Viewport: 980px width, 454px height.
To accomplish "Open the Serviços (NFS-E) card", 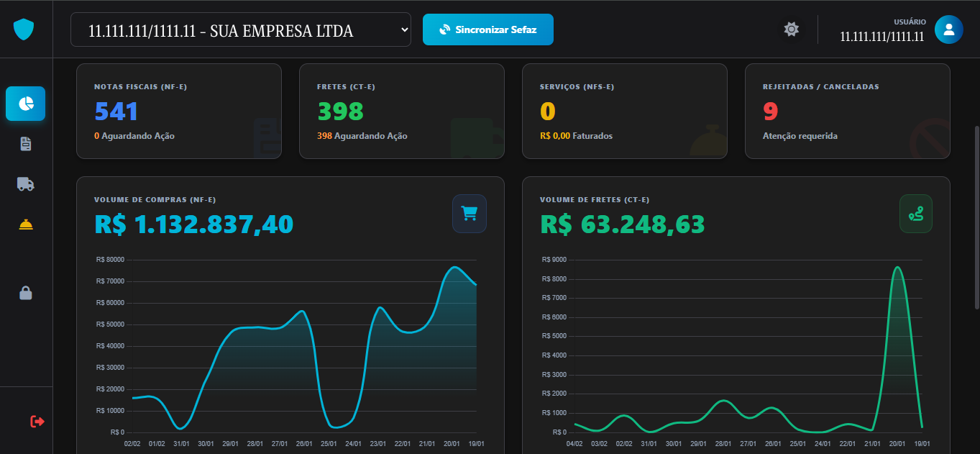I will [x=625, y=111].
